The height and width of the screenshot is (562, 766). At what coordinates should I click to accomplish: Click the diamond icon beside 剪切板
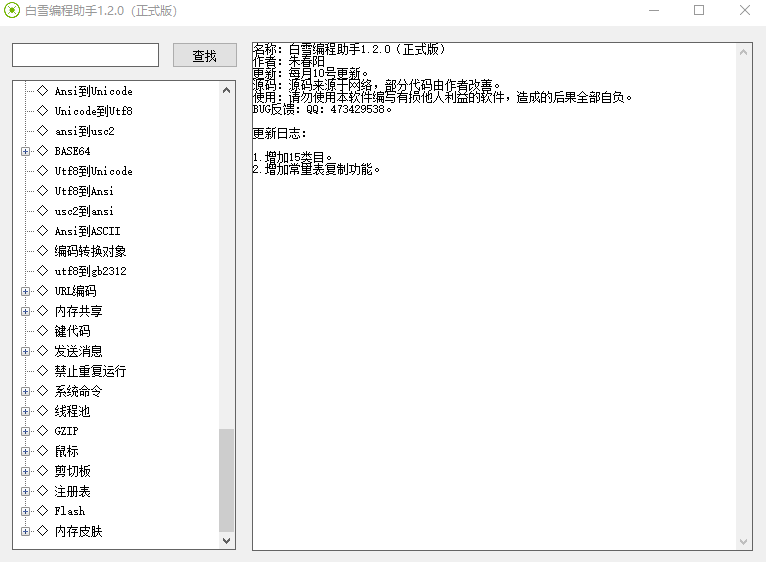tap(42, 471)
